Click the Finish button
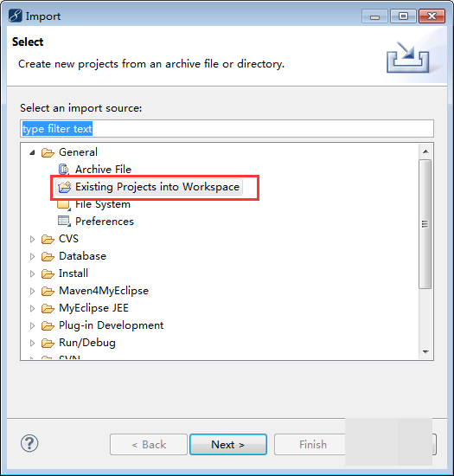454x476 pixels. [x=313, y=445]
